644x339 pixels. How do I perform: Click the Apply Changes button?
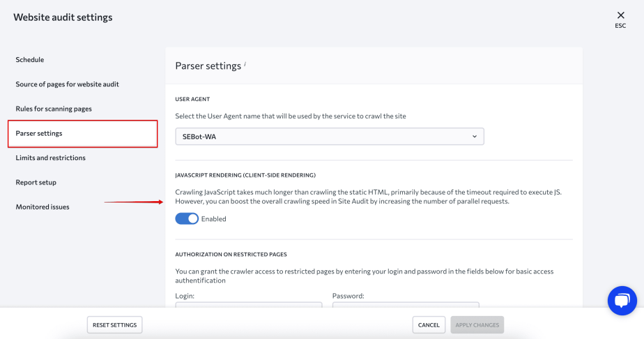click(477, 324)
